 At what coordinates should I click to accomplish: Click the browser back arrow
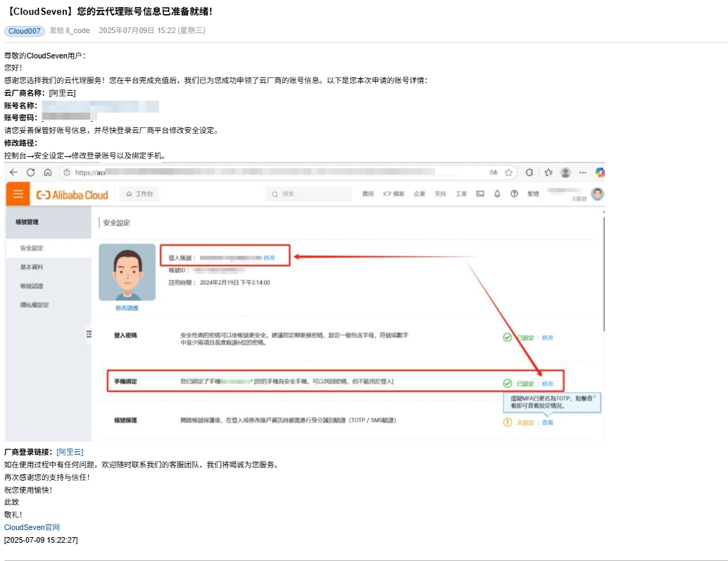[x=13, y=172]
